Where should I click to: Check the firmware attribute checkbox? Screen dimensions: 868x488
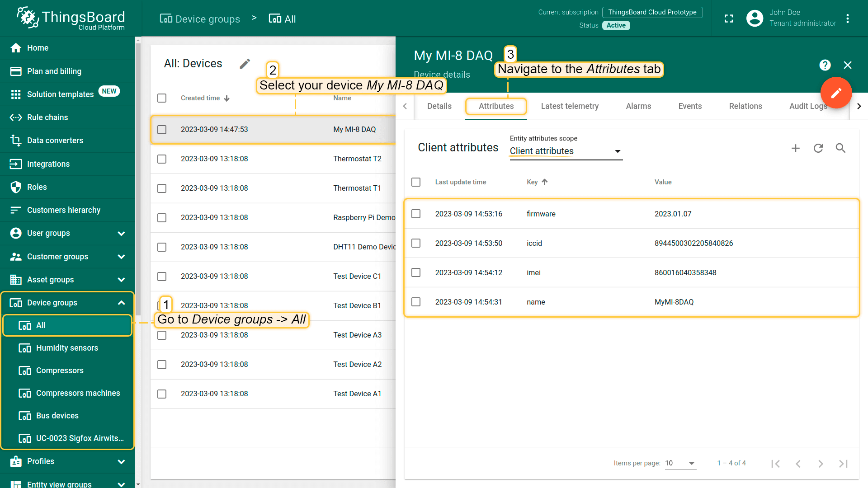tap(416, 214)
